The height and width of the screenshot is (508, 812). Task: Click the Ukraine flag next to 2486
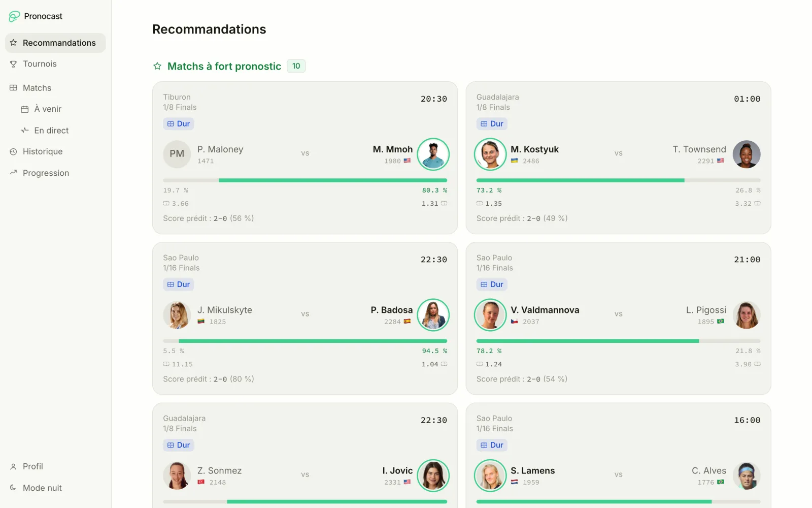coord(514,161)
